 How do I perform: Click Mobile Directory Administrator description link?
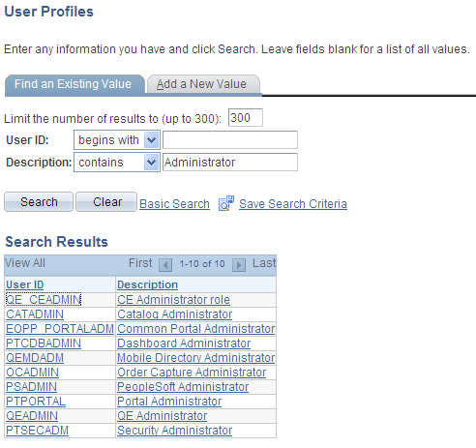coord(196,358)
